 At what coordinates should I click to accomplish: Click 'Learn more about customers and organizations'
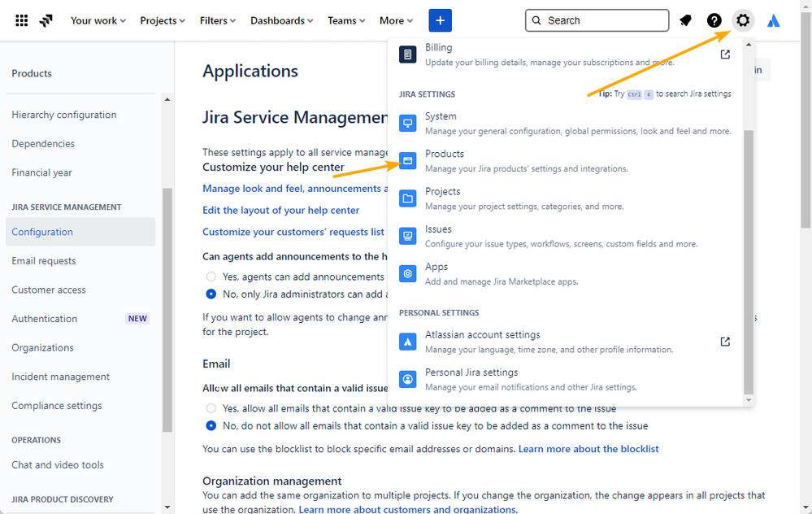(x=407, y=509)
